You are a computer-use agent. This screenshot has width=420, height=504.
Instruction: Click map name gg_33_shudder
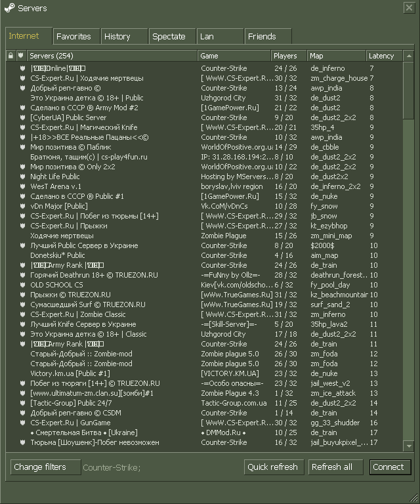[x=335, y=423]
